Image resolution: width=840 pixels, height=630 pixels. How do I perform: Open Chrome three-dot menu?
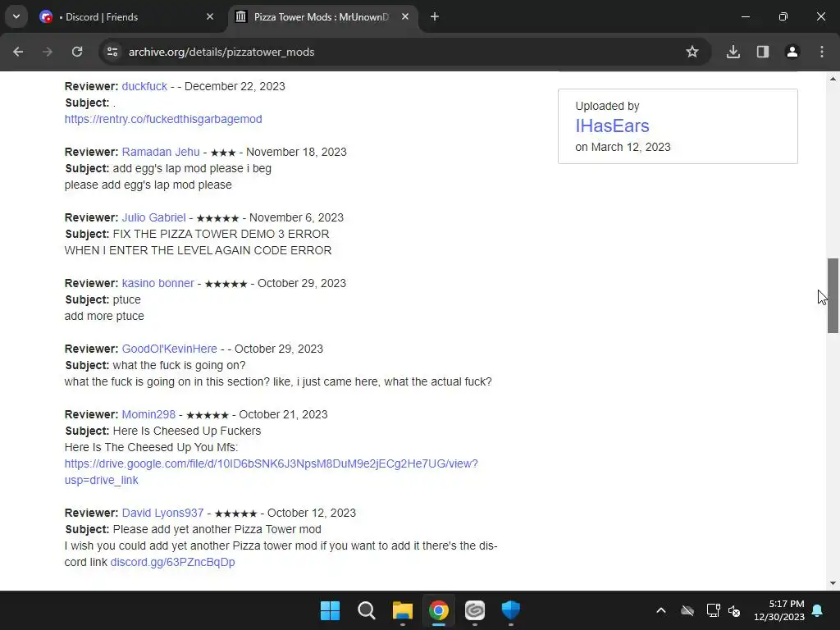pos(822,52)
